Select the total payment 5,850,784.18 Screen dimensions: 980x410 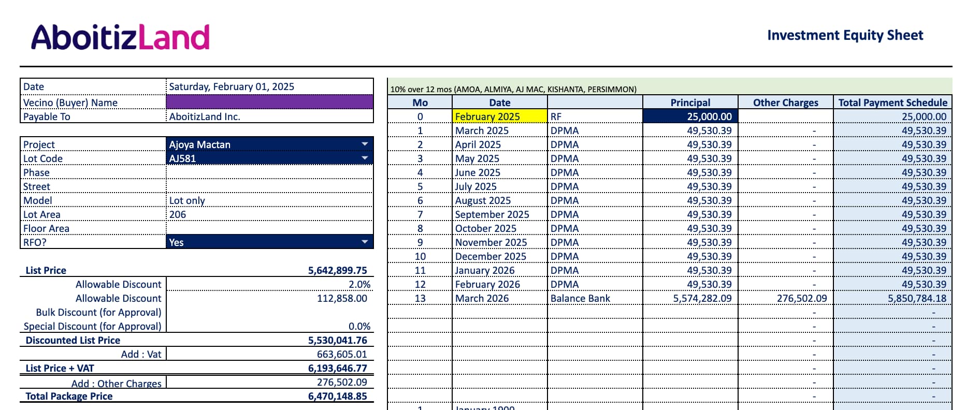892,298
